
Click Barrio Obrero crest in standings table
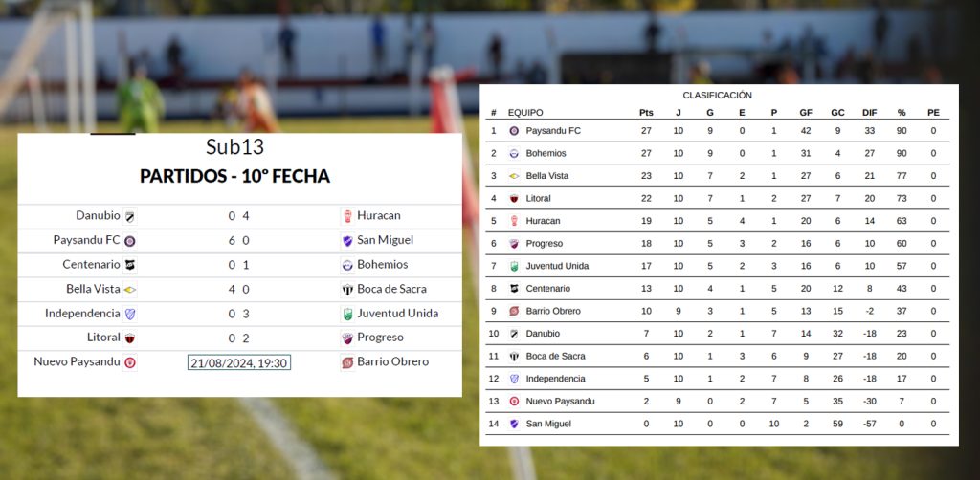point(514,311)
